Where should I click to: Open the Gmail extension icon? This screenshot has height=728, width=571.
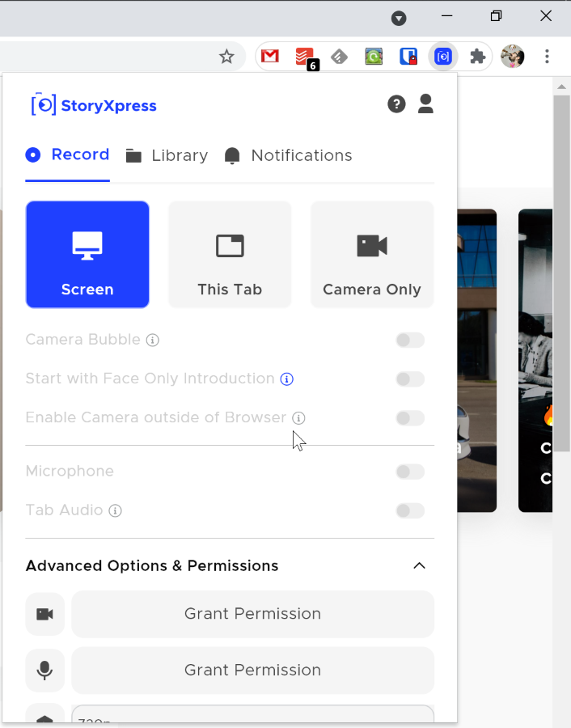(269, 57)
